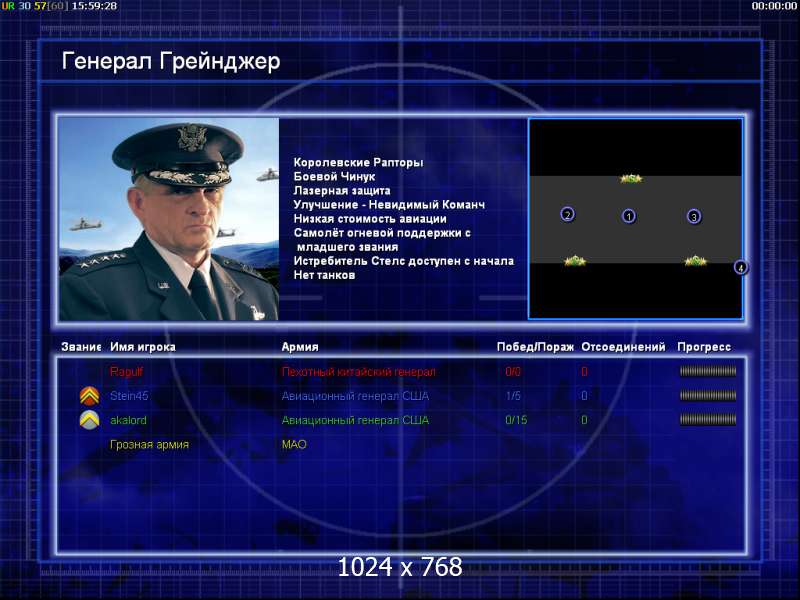
Task: Click the 'Прогресс' column header
Action: (704, 347)
